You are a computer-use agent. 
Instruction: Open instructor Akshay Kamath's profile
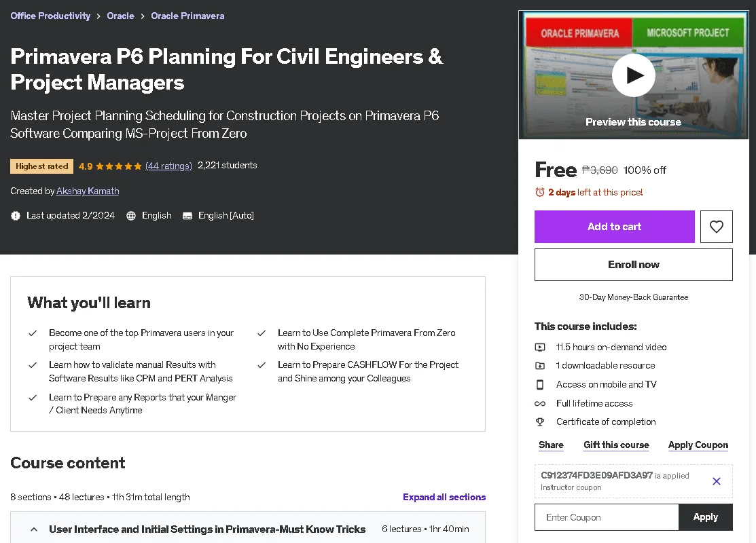pos(88,191)
